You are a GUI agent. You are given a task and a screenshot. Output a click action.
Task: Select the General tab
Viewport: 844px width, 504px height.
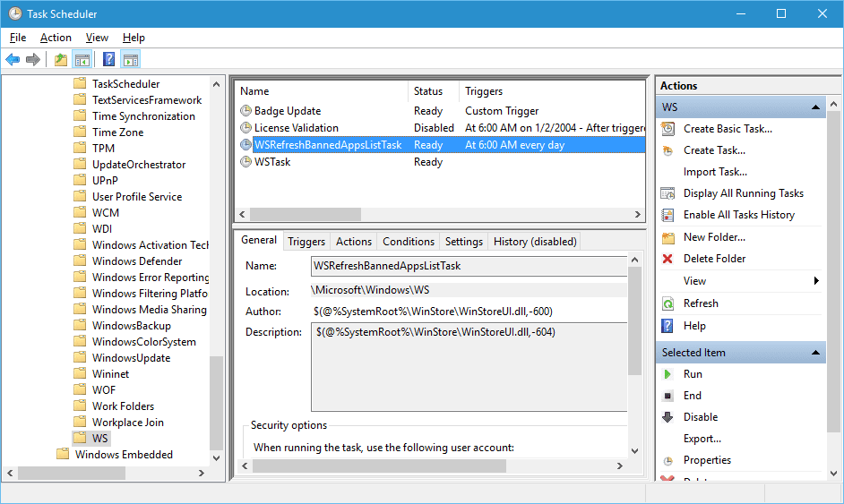pyautogui.click(x=259, y=240)
